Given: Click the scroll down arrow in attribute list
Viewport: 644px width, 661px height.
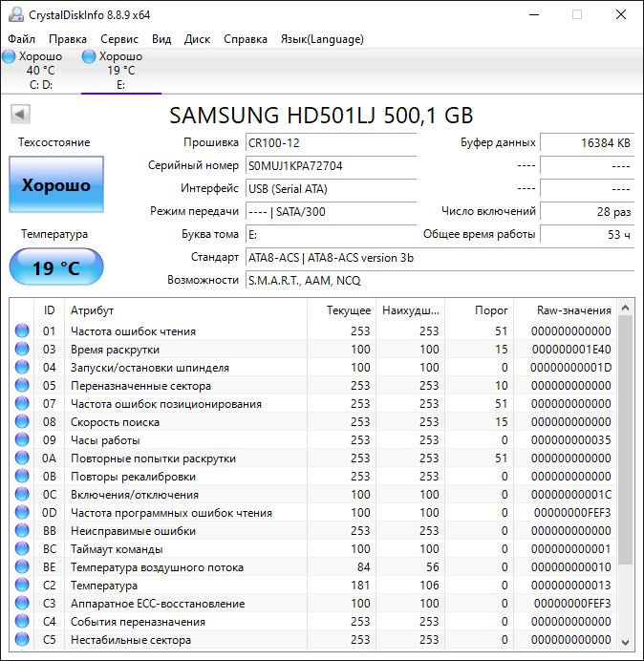Looking at the screenshot, I should point(626,642).
